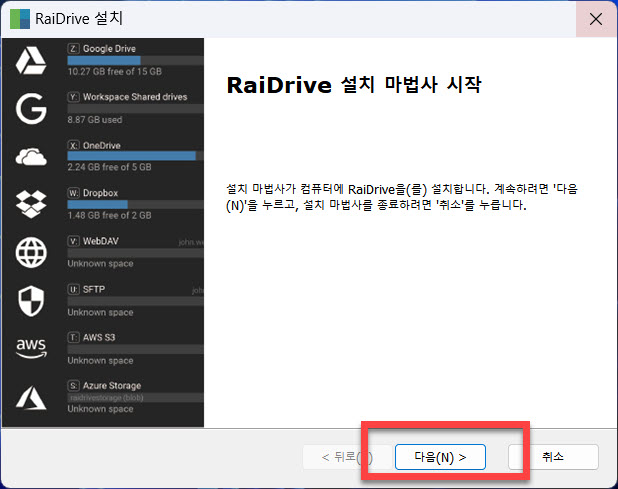Click the OneDrive cloud icon
This screenshot has height=489, width=618.
pos(31,157)
